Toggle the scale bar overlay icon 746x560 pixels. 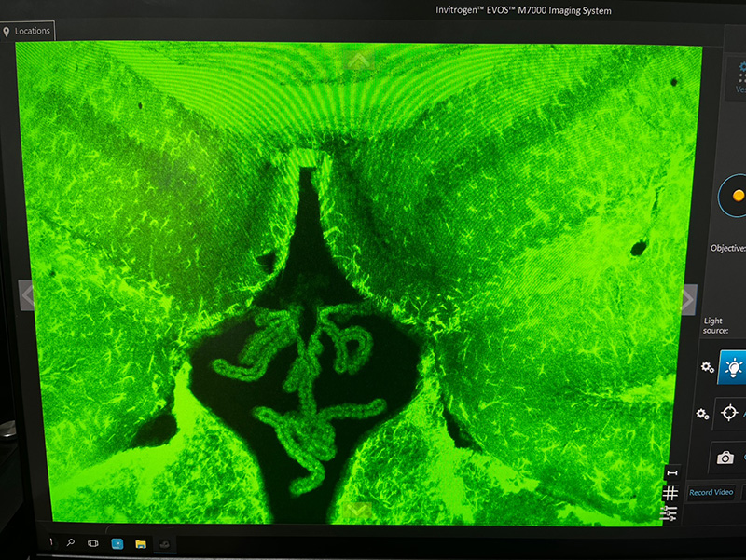(670, 472)
